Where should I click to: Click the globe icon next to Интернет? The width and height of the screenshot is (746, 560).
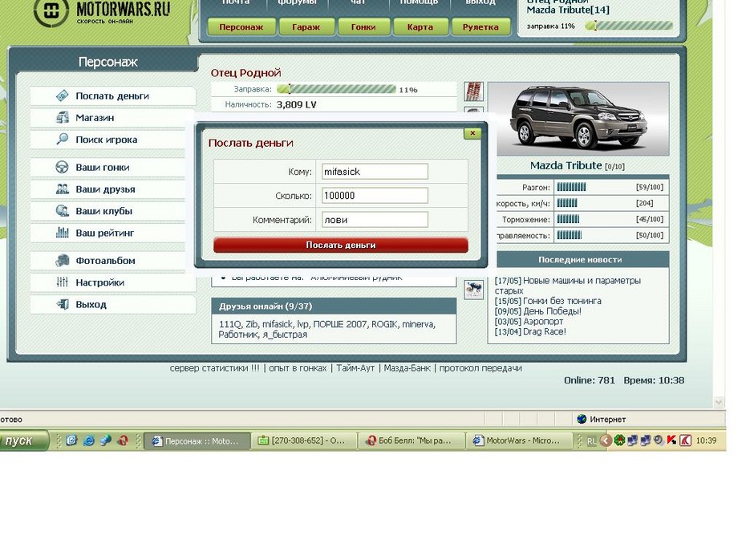(582, 419)
